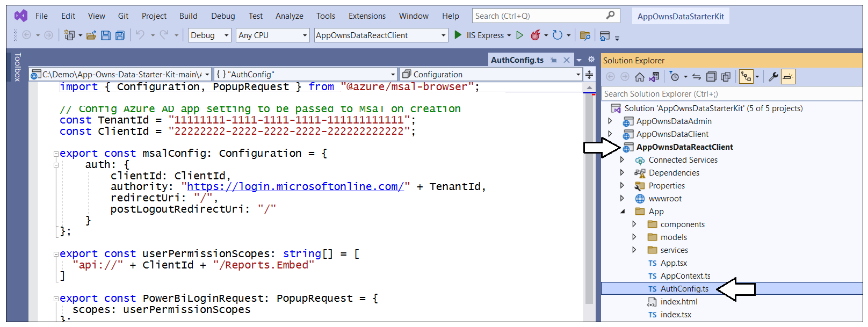
Task: Open the AuthConfig scope dropdown
Action: point(393,74)
